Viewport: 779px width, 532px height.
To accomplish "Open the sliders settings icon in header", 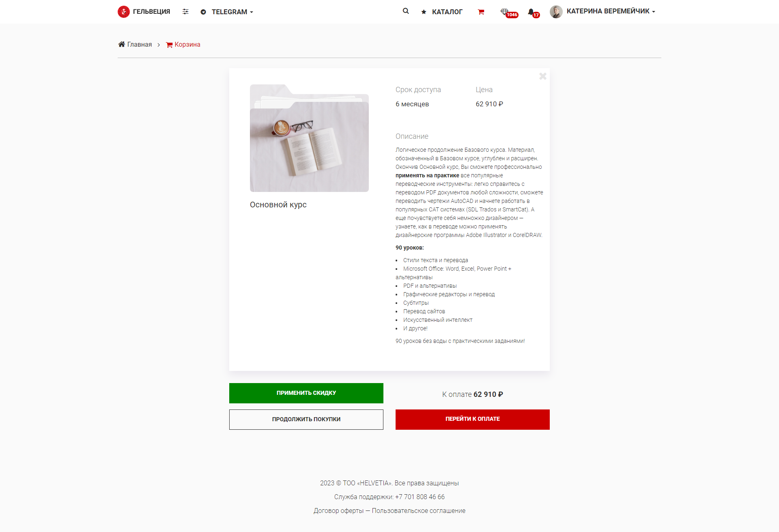I will (185, 12).
